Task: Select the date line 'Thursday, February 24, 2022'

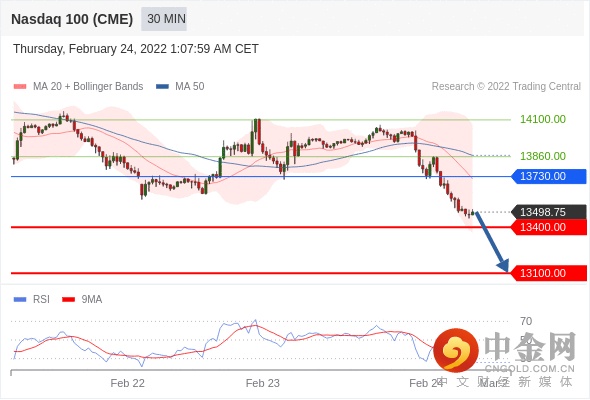Action: (x=136, y=49)
